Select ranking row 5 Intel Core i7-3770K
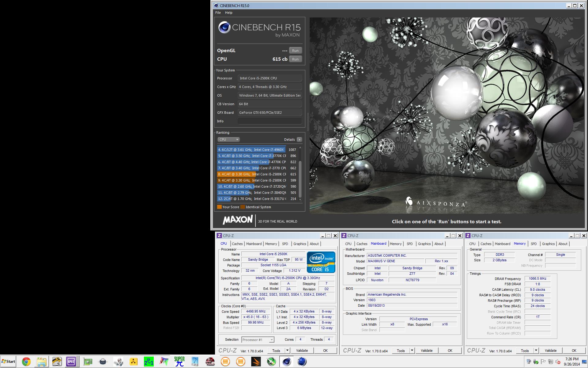Image resolution: width=588 pixels, height=368 pixels. [x=257, y=156]
